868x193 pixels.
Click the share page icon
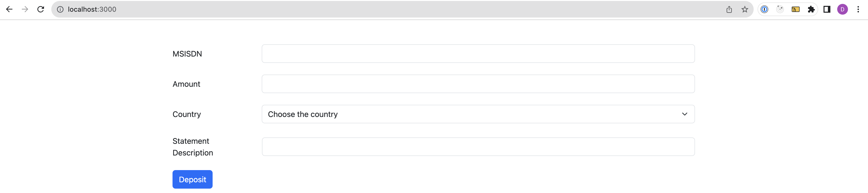[729, 10]
